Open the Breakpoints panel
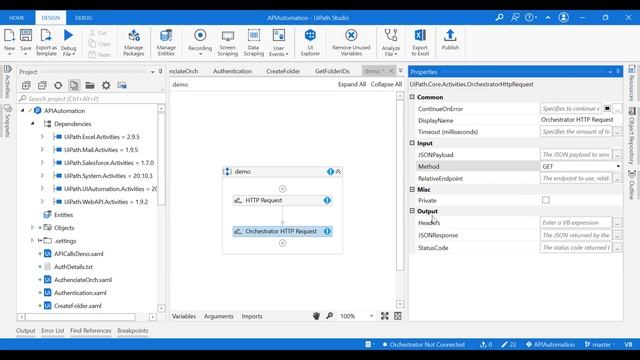 pyautogui.click(x=133, y=331)
